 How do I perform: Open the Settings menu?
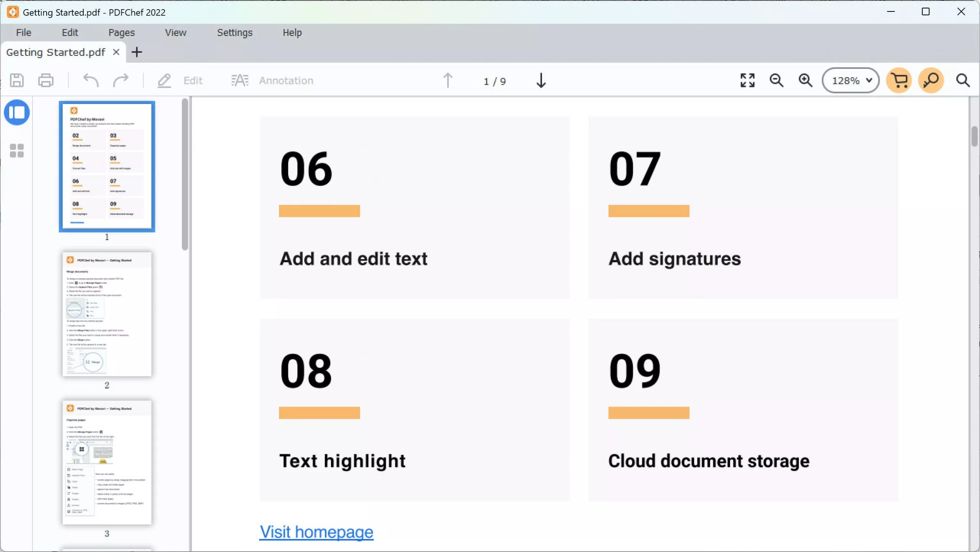click(235, 33)
